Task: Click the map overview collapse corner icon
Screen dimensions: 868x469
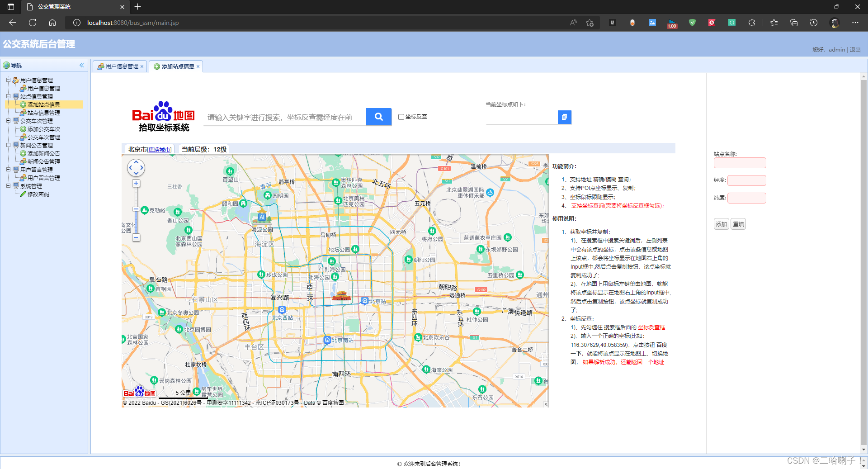Action: coord(546,404)
